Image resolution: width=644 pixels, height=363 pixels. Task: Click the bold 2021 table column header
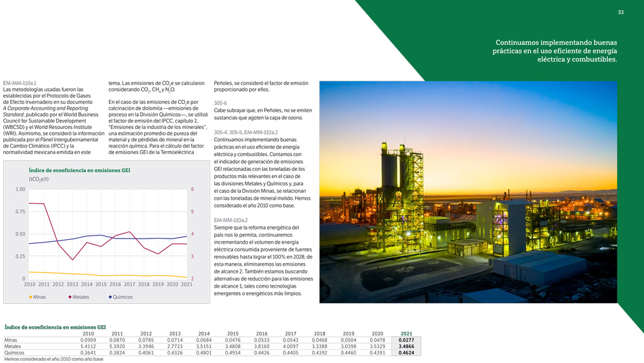[x=406, y=334]
